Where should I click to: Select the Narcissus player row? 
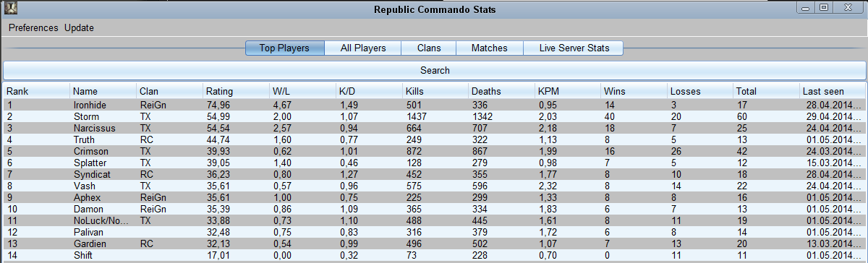click(435, 128)
